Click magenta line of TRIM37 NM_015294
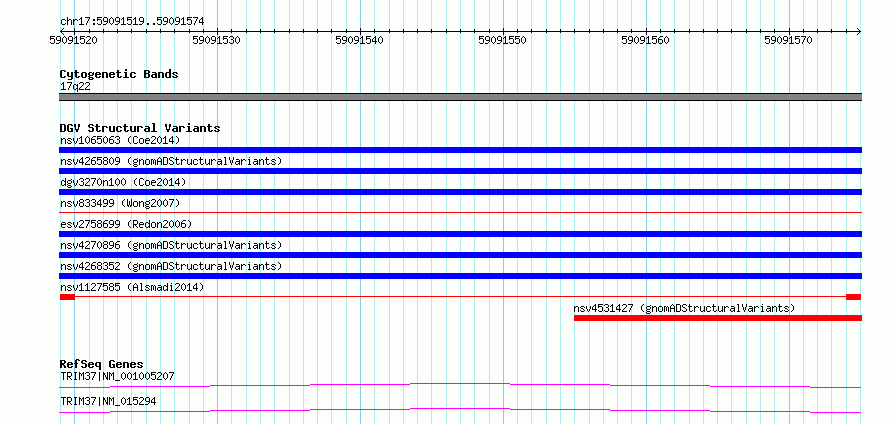The width and height of the screenshot is (890, 424). pos(460,410)
